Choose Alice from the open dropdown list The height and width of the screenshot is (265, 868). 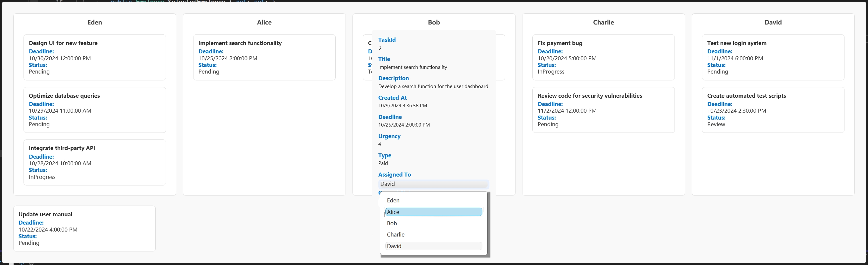(433, 212)
